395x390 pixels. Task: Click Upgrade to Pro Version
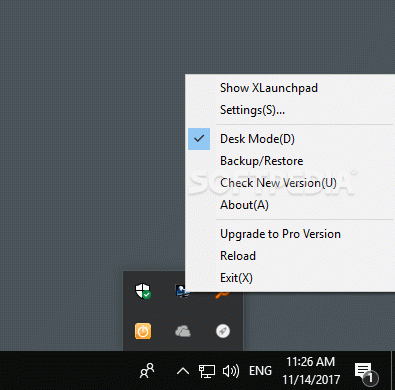(290, 234)
